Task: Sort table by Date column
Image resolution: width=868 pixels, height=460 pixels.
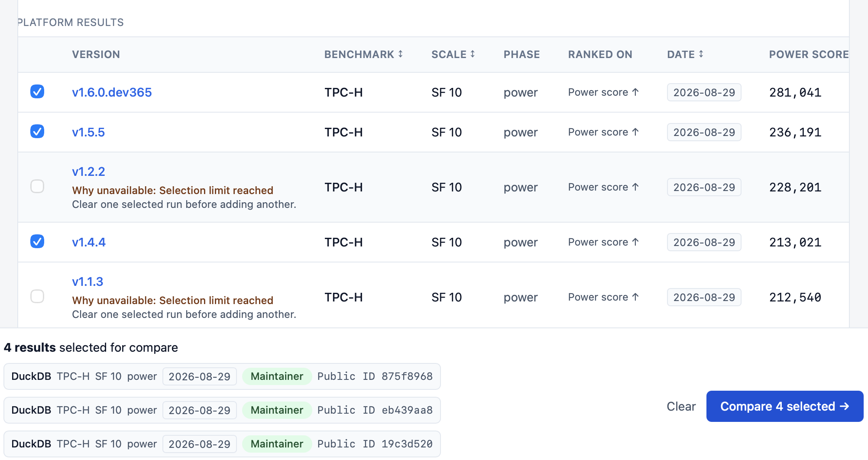Action: [685, 55]
